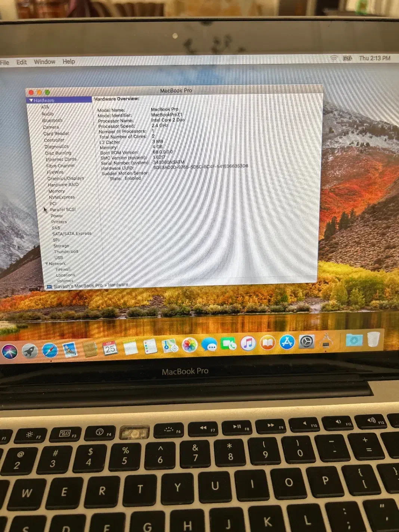Open Calendar icon showing 25
The height and width of the screenshot is (532, 399).
[x=110, y=348]
